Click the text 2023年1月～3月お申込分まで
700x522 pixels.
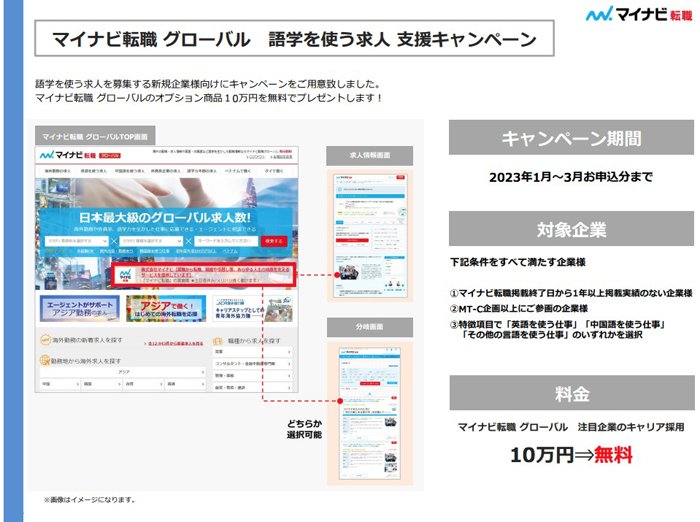click(571, 177)
